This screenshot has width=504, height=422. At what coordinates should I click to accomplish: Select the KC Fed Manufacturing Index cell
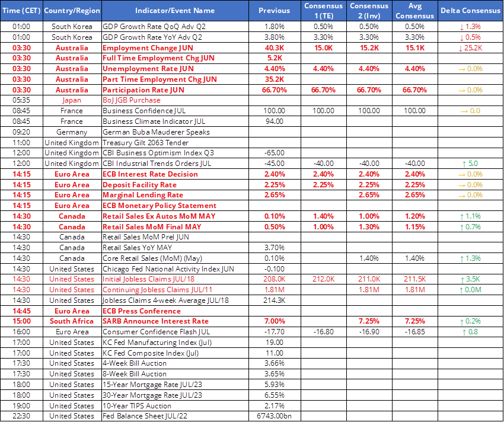click(175, 343)
